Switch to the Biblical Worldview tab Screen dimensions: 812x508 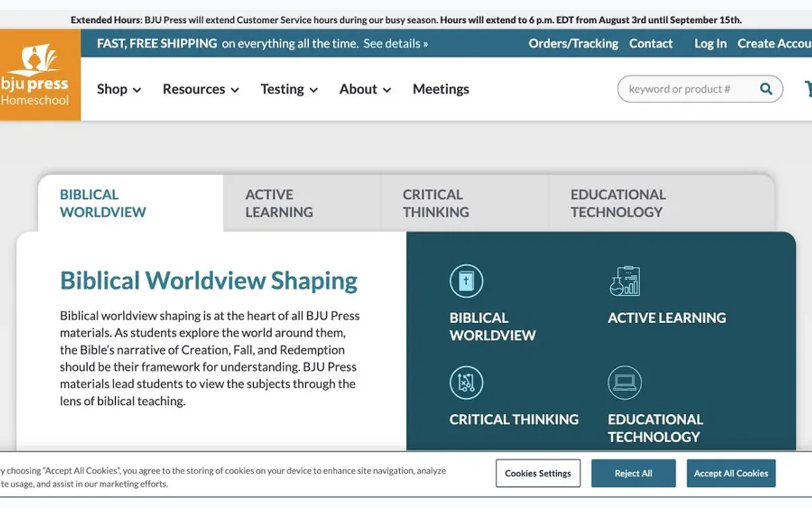pos(131,203)
